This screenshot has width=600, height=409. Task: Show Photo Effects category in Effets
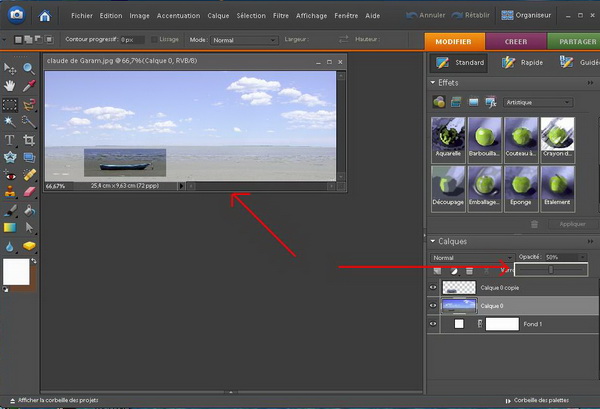473,102
